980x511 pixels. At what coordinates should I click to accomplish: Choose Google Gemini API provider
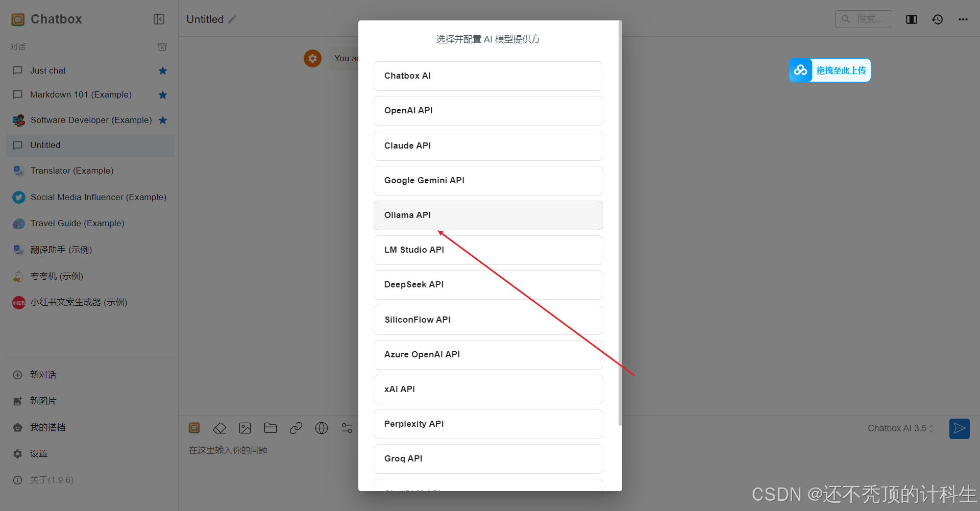coord(488,181)
